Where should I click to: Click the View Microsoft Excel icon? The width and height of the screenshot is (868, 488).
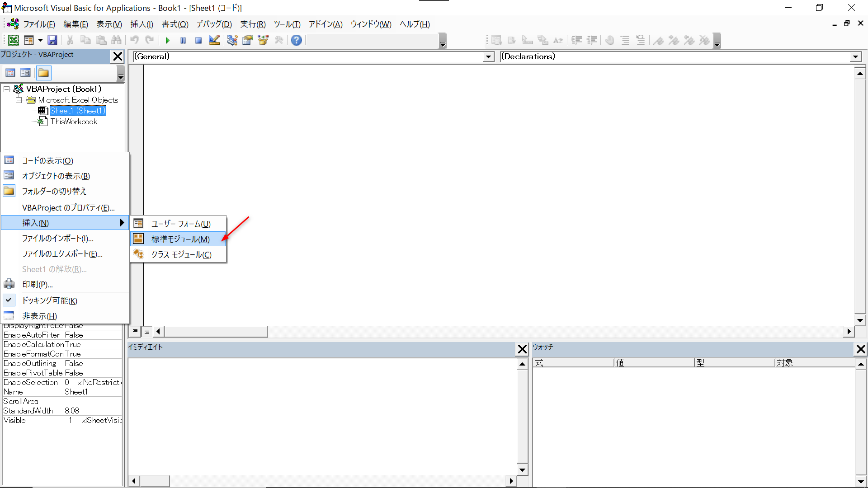pyautogui.click(x=14, y=40)
